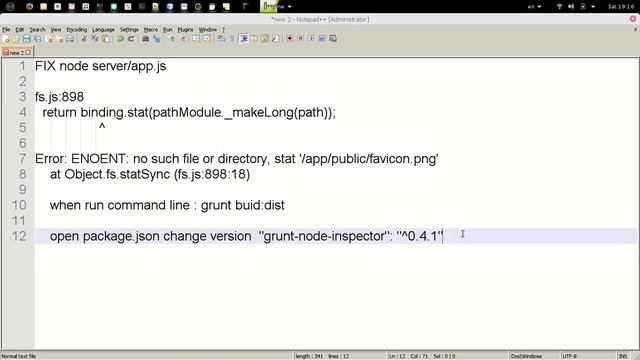Open the 'en' input language dropdown
The height and width of the screenshot is (360, 640).
(534, 7)
